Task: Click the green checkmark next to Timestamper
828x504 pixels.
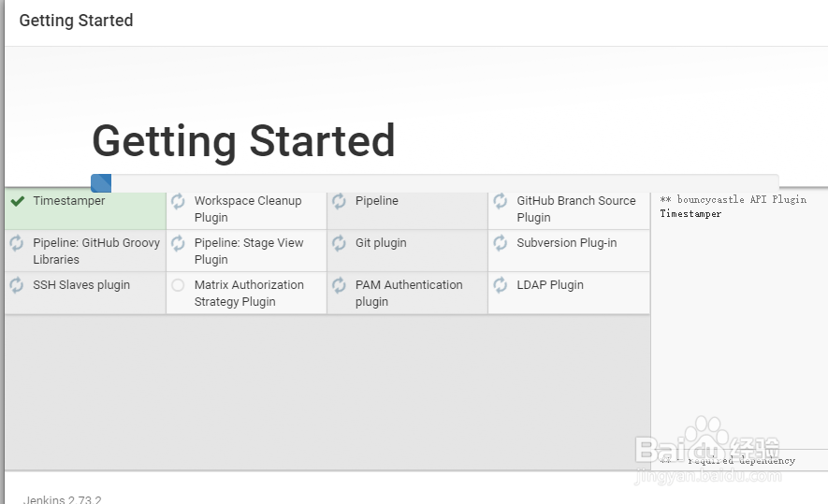Action: (18, 201)
